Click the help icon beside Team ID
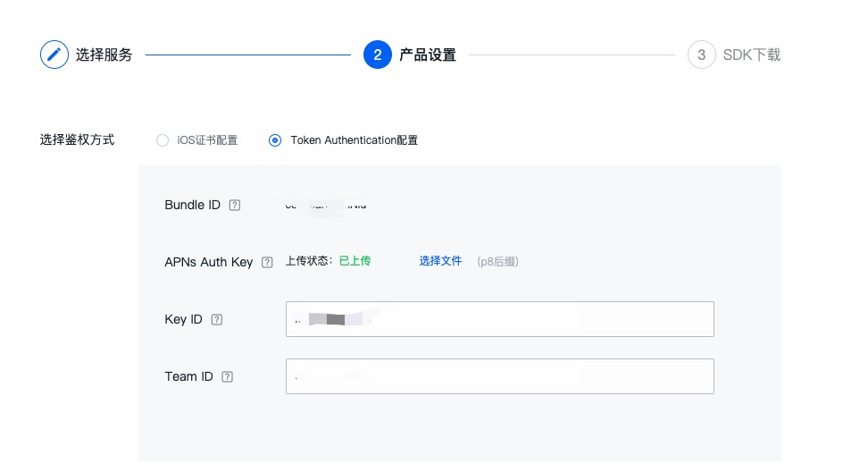This screenshot has height=472, width=868. (228, 376)
